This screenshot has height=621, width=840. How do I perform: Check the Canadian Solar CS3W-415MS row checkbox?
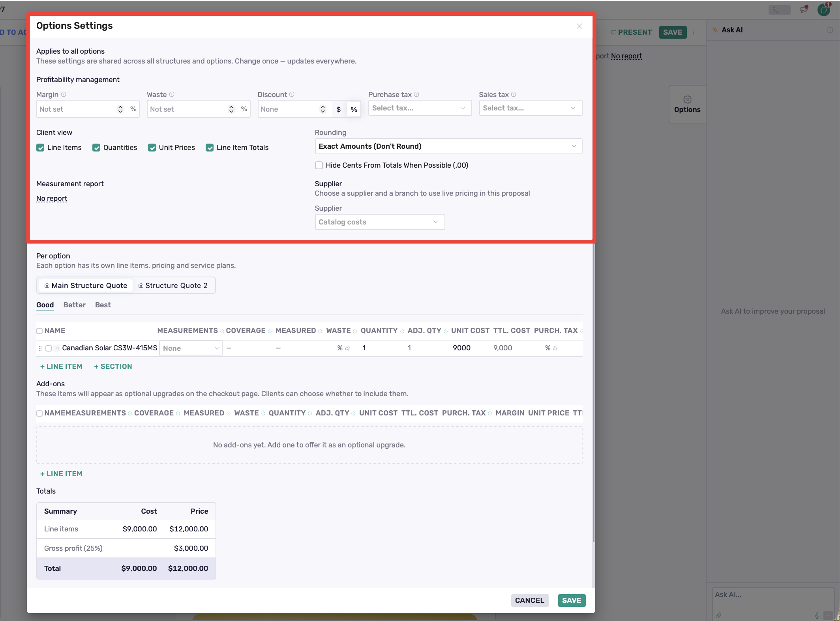[x=49, y=348]
